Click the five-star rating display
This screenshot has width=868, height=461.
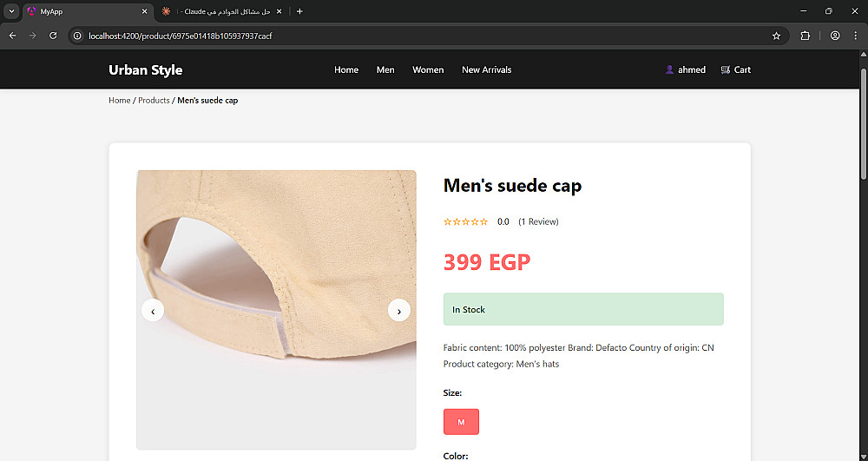click(465, 222)
